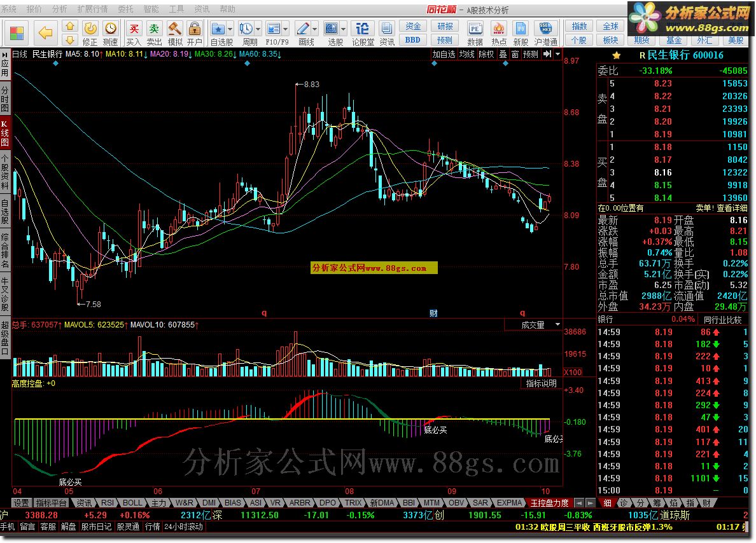Open the 开户 account lock icon
756x543 pixels.
pos(195,33)
